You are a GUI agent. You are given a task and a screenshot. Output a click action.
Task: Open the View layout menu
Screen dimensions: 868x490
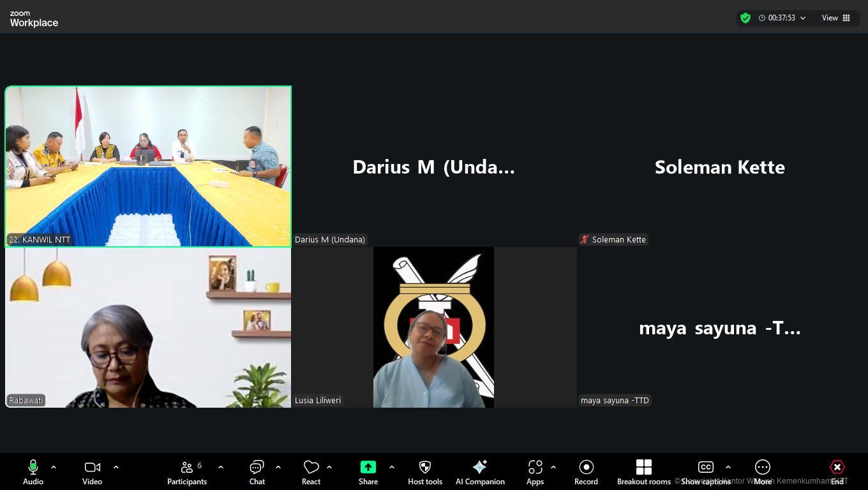835,18
